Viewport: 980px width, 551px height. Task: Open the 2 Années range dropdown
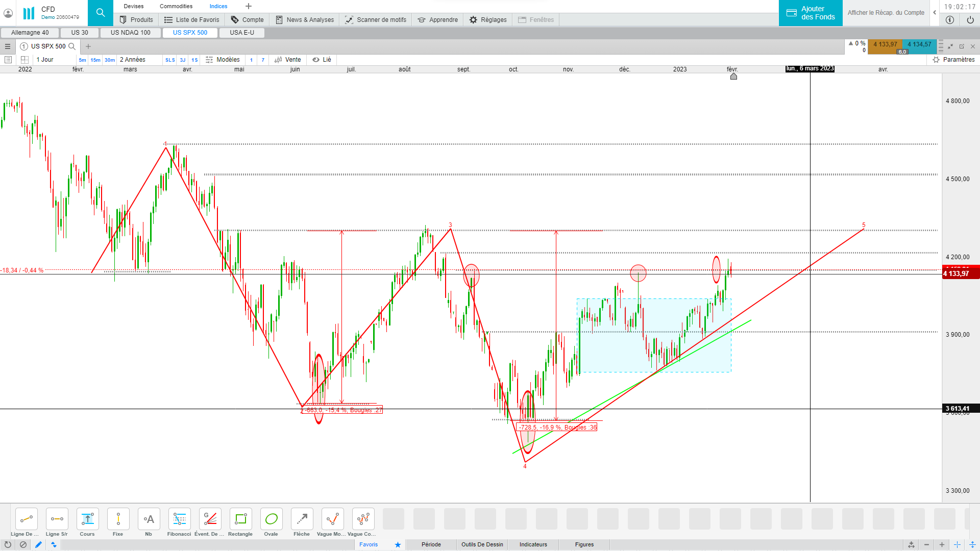[x=133, y=60]
